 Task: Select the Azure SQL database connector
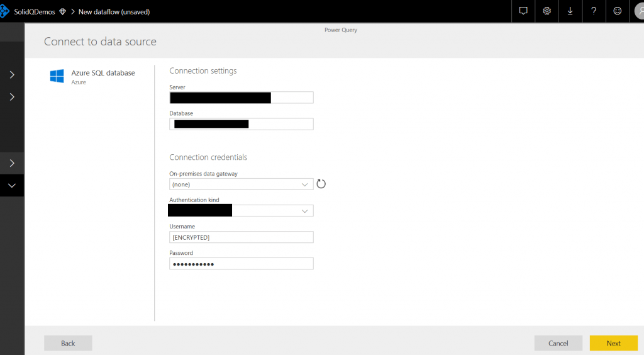(103, 73)
